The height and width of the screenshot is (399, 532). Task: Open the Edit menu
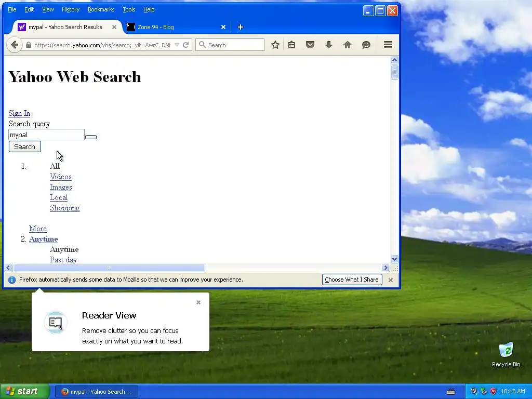point(29,9)
